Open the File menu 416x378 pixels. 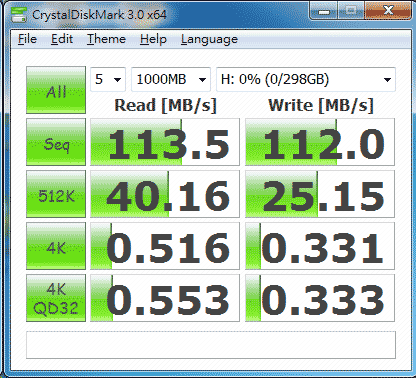click(27, 39)
